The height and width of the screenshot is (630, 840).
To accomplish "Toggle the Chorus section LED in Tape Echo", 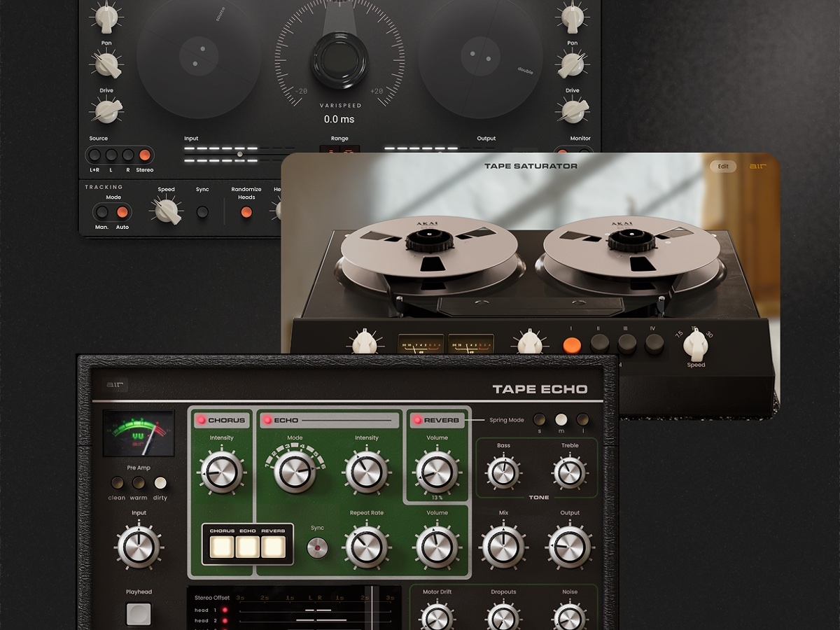I will (200, 420).
